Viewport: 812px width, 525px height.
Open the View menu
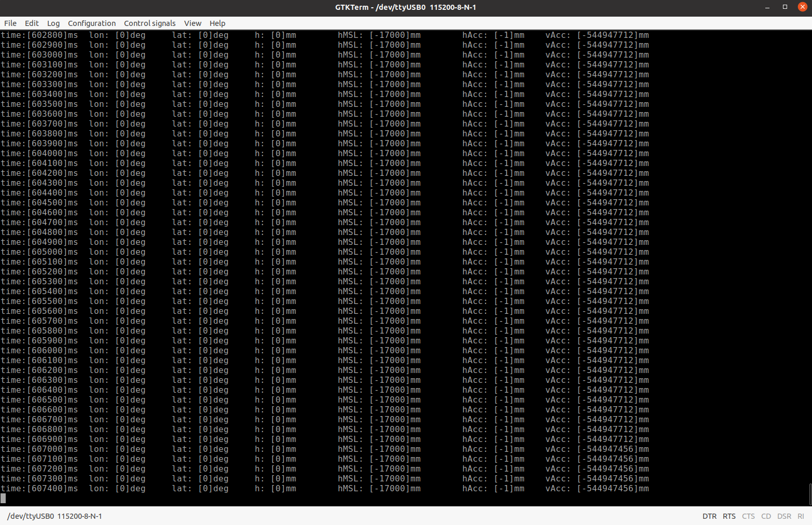click(x=192, y=23)
